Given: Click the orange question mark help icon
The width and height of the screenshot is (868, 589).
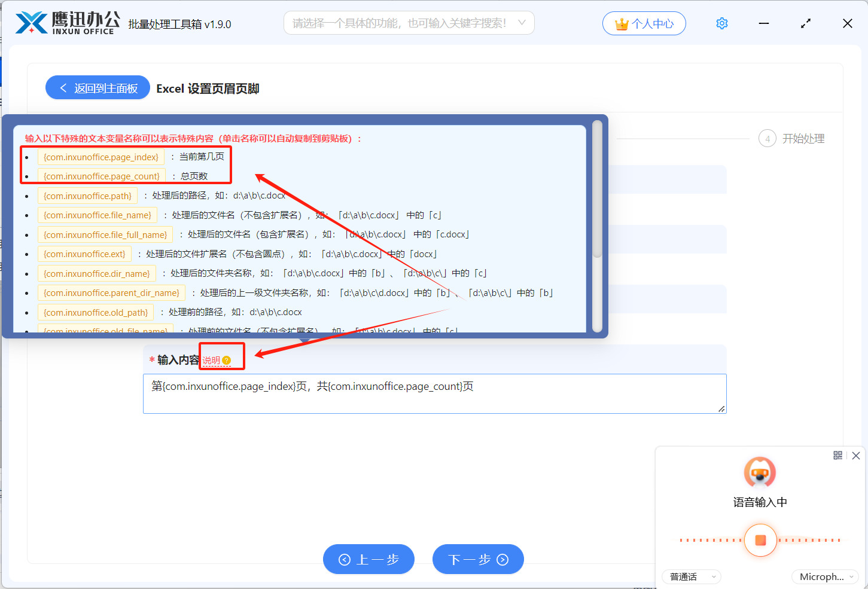Looking at the screenshot, I should point(226,361).
